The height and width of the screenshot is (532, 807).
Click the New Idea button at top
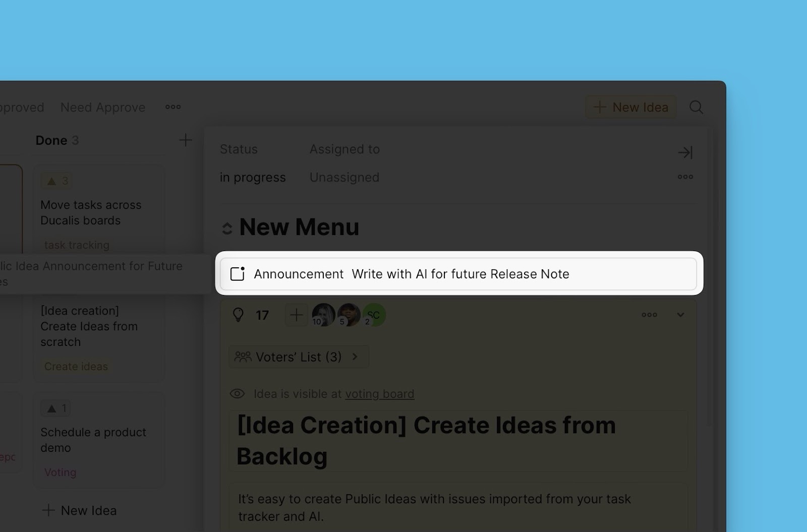tap(630, 107)
